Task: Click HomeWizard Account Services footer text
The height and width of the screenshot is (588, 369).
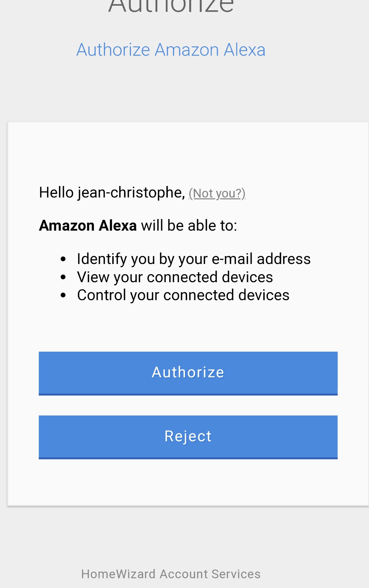Action: pos(171,574)
